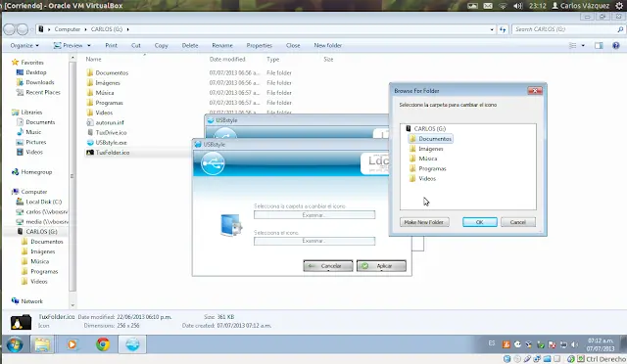Click the change view icon in Explorer toolbar
This screenshot has height=364, width=627.
pyautogui.click(x=572, y=46)
